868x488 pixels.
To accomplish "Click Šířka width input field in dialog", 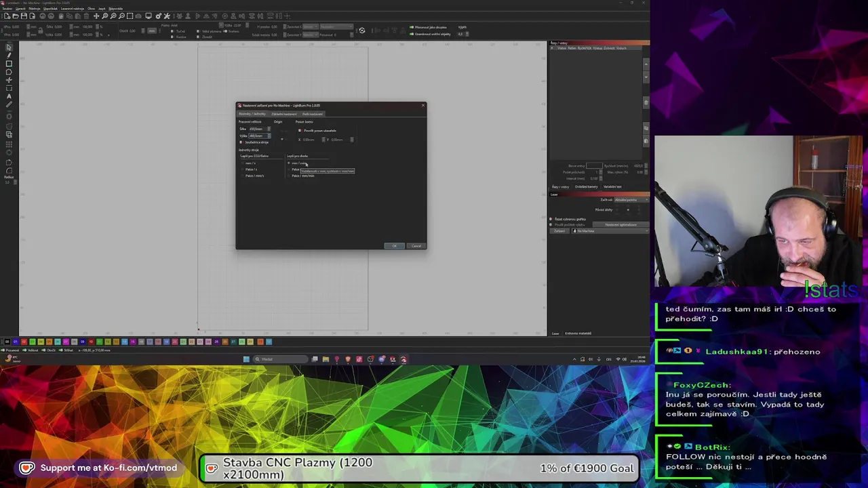I will (258, 129).
